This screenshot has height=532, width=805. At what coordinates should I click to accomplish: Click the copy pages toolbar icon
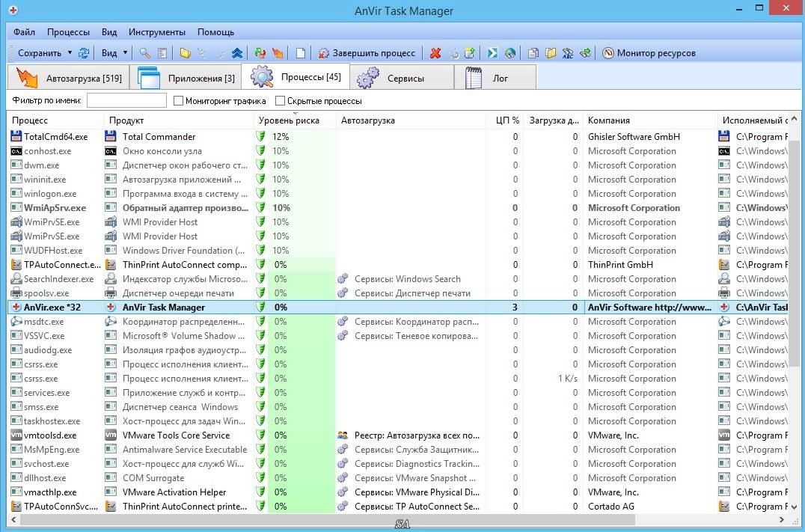(533, 53)
